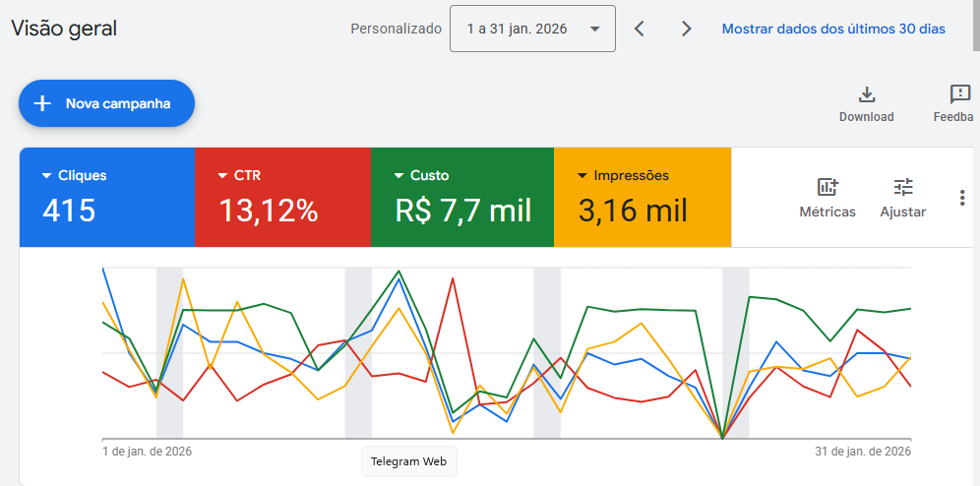980x486 pixels.
Task: Select the green Custo R$ 7,7 mil card
Action: pos(462,198)
